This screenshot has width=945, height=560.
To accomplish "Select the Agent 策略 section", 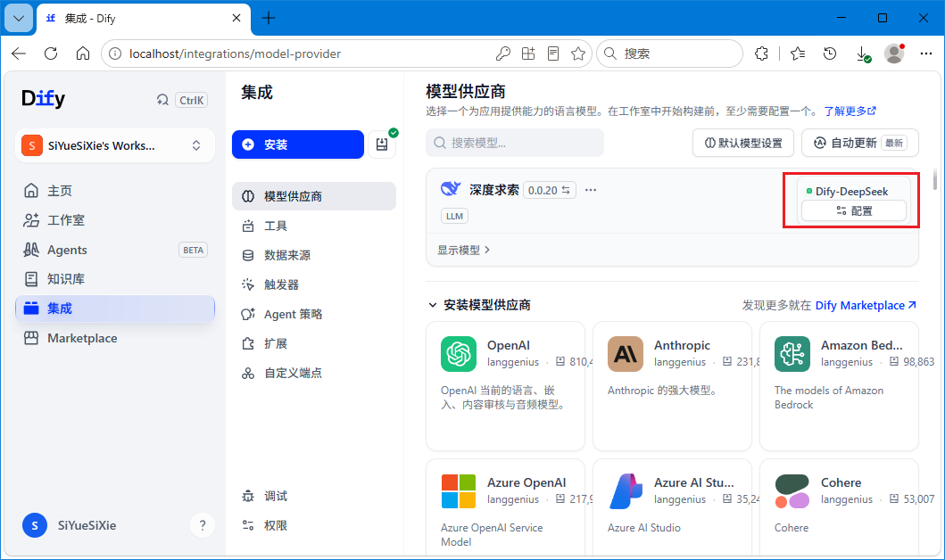I will [314, 314].
